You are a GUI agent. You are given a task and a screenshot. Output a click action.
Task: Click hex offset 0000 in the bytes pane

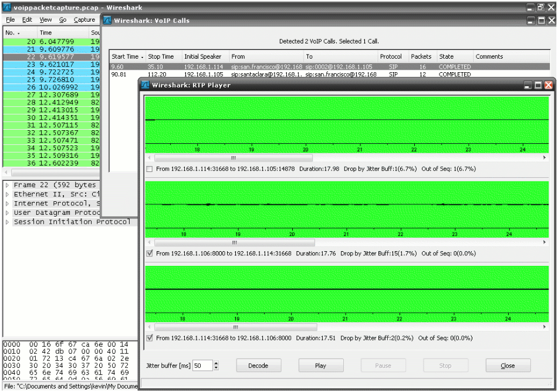(12, 344)
